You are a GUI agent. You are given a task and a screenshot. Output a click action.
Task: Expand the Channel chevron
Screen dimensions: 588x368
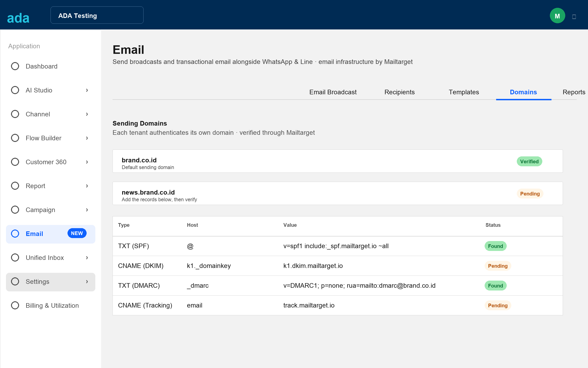pos(87,114)
